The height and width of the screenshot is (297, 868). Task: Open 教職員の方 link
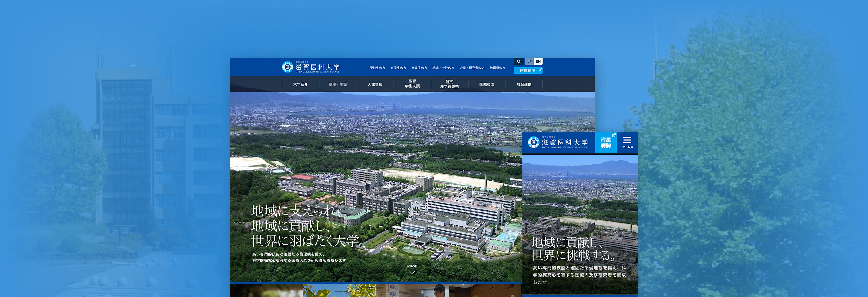click(497, 68)
